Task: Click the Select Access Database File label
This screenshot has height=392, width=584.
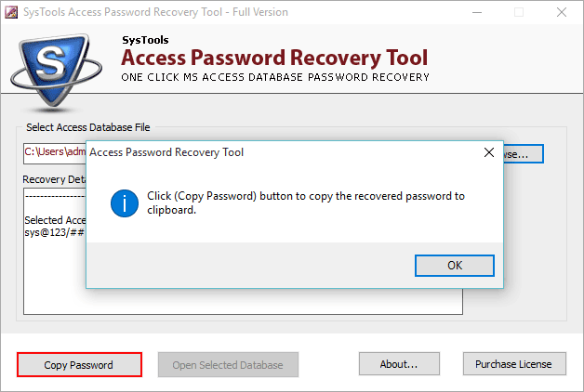Action: (x=87, y=127)
